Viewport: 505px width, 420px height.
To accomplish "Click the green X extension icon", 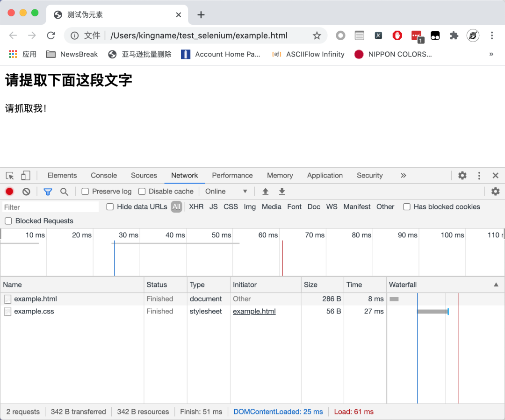I will (x=378, y=36).
